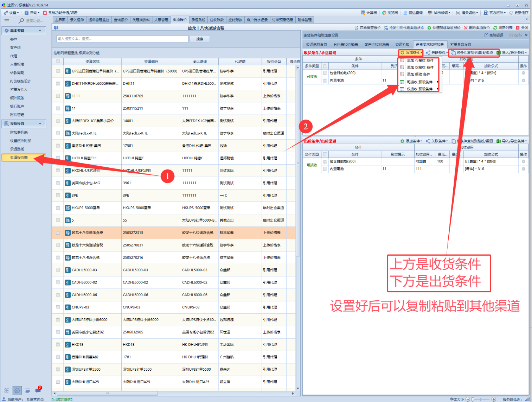Open the 城市邮编 dropdown
This screenshot has width=532, height=402.
(x=440, y=13)
